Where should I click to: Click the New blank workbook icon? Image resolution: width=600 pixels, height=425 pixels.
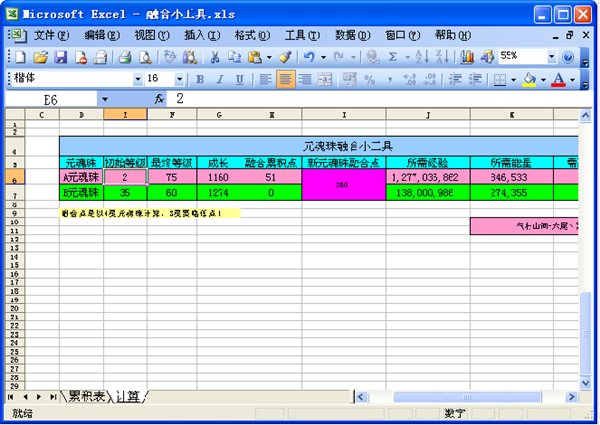[x=20, y=57]
